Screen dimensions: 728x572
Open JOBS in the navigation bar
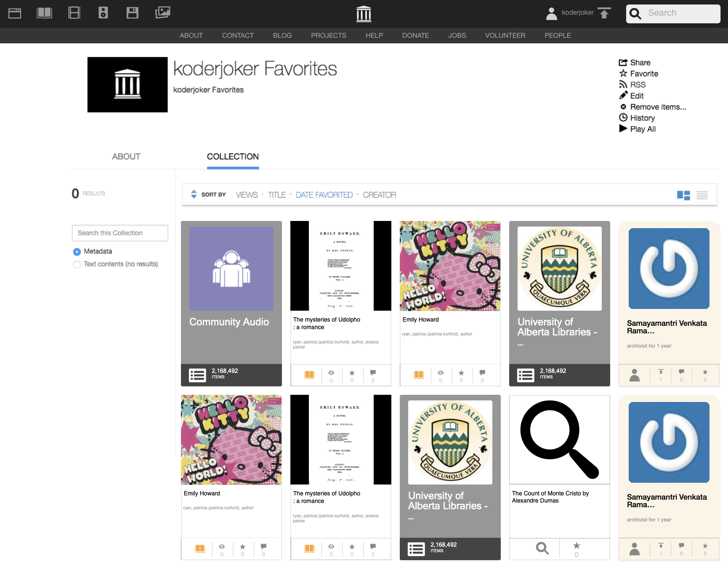tap(457, 35)
